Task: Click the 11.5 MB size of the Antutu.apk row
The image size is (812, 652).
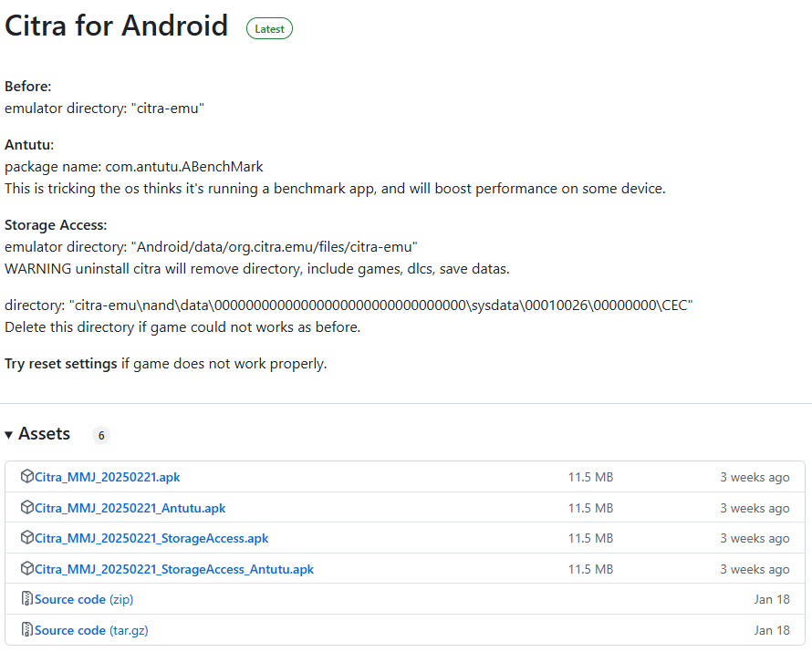Action: coord(590,508)
